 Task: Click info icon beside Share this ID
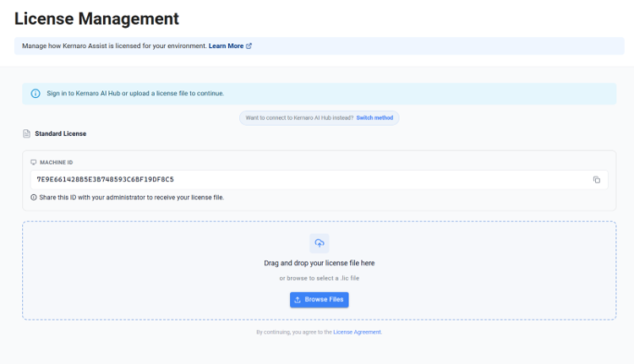34,198
